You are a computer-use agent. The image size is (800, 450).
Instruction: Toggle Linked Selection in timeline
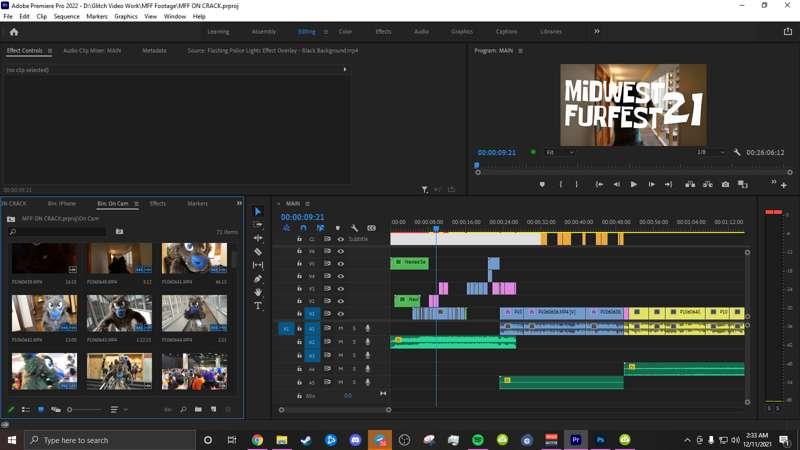(x=320, y=228)
